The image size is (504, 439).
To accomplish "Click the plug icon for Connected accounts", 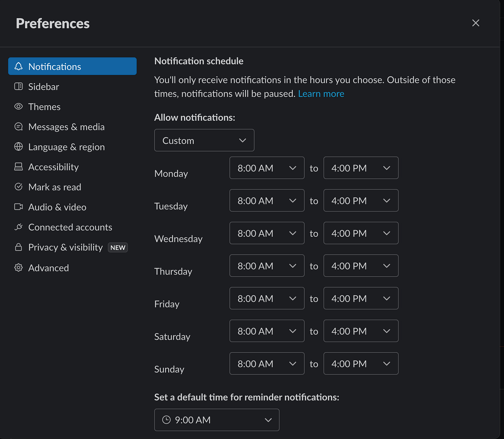I will tap(19, 227).
